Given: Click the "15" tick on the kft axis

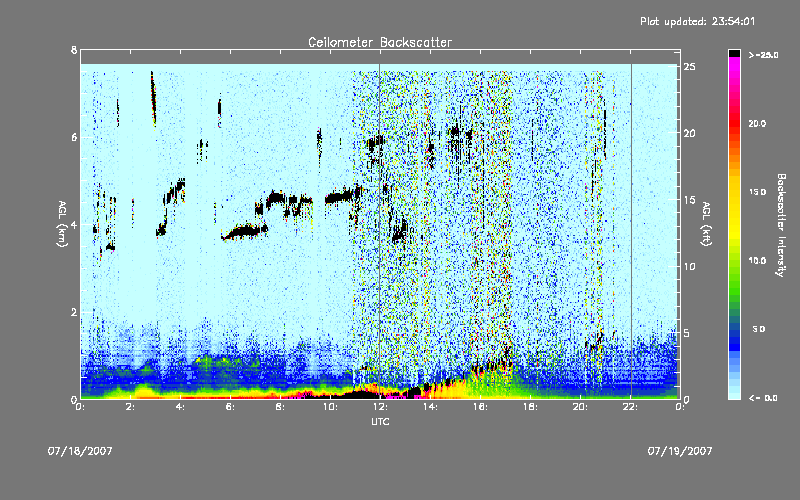Looking at the screenshot, I should tap(690, 200).
